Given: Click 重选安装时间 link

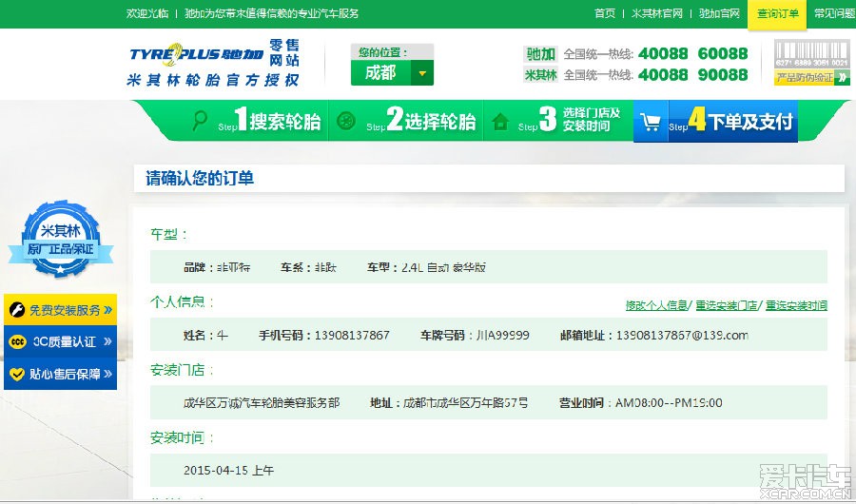Looking at the screenshot, I should 796,305.
